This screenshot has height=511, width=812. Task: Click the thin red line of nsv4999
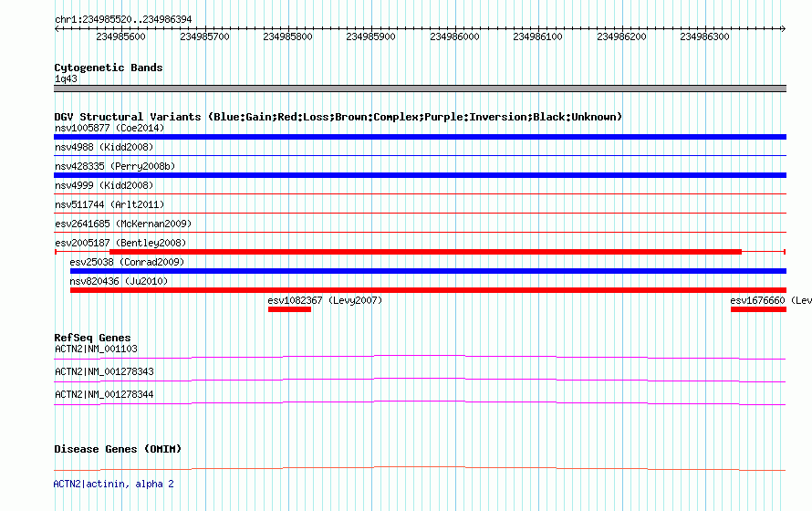(x=420, y=193)
